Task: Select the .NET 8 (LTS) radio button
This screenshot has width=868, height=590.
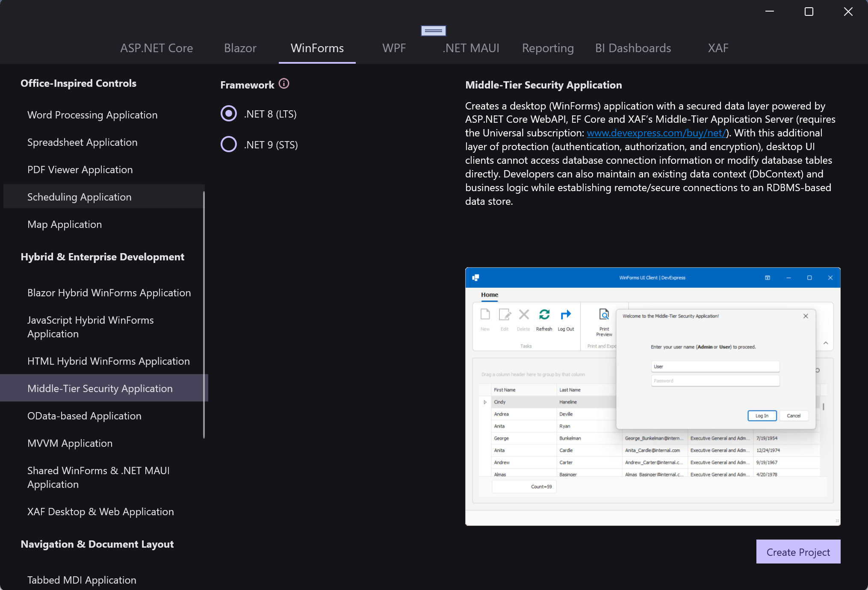Action: [229, 113]
